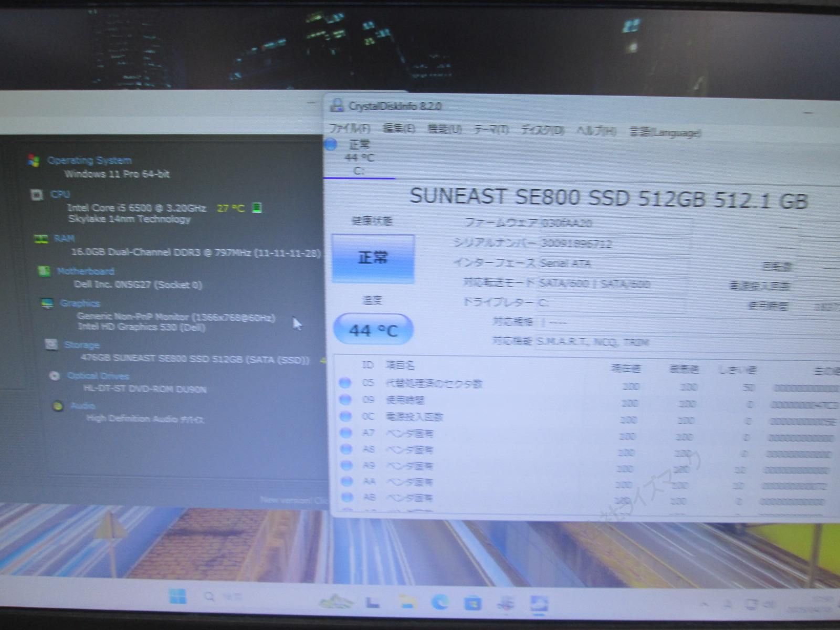Viewport: 840px width, 630px height.
Task: Click the Graphics monitor icon in Speccy
Action: 47,303
